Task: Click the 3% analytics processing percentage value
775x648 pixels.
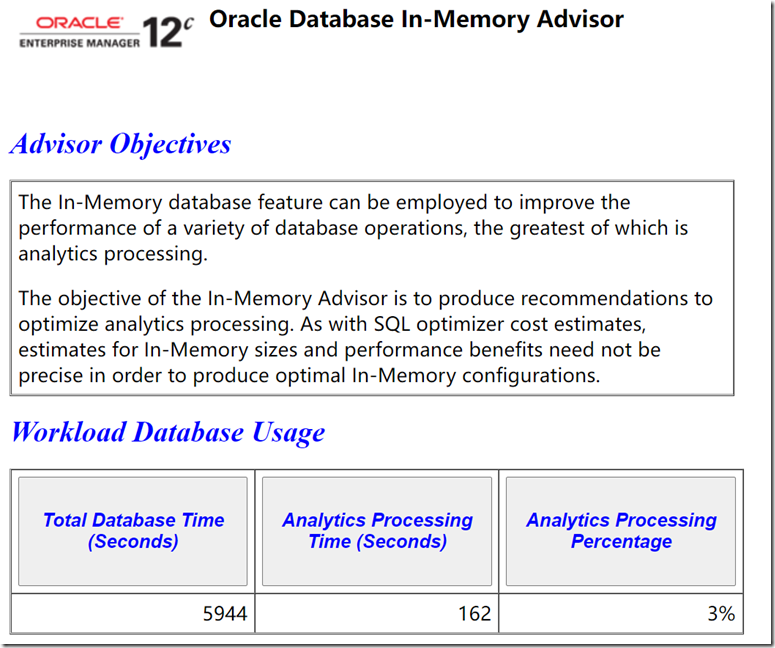Action: pyautogui.click(x=720, y=614)
